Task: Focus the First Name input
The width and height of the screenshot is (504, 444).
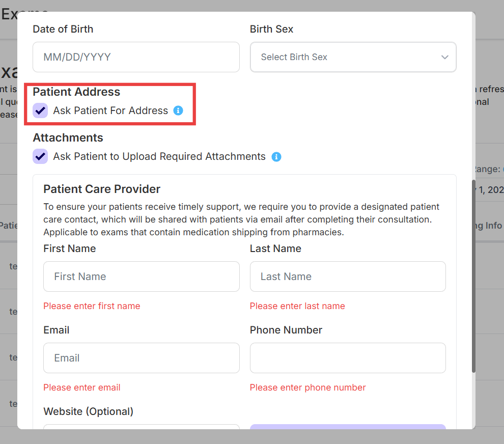Action: tap(141, 276)
